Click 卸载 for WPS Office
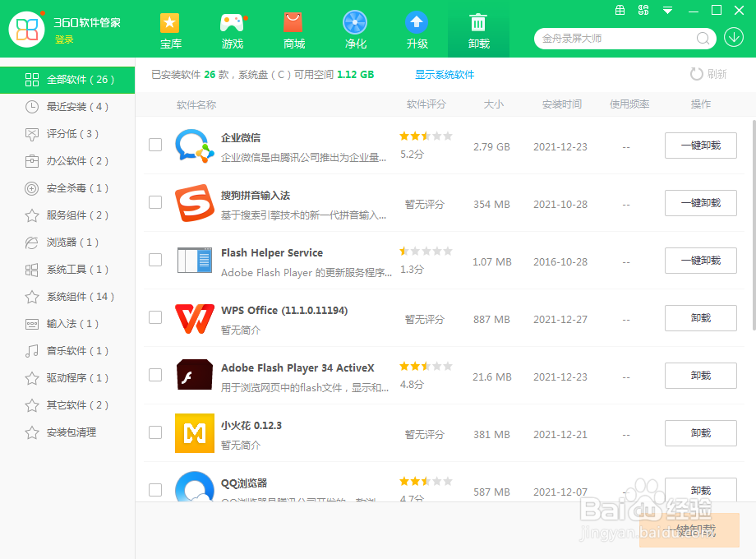756x559 pixels. 701,318
